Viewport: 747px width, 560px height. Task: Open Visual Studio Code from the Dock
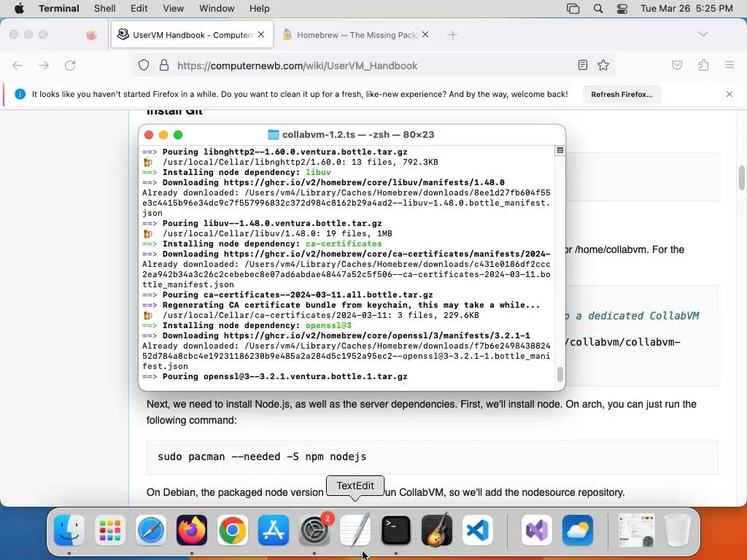(x=477, y=530)
